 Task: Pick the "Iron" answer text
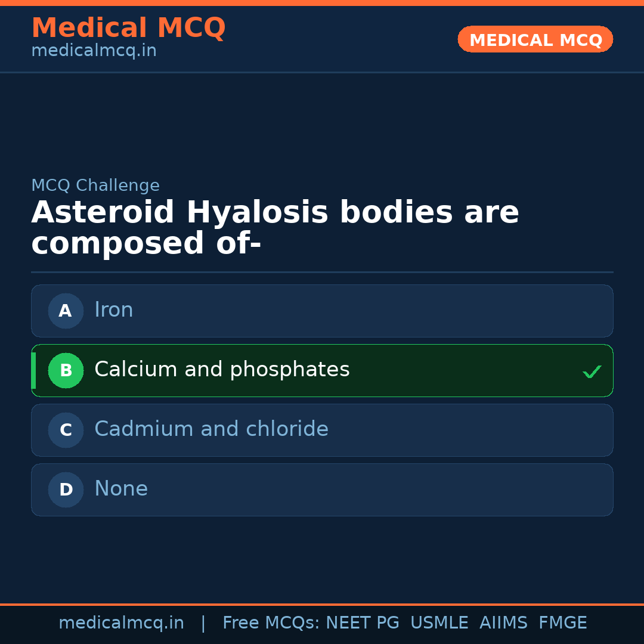(x=114, y=310)
